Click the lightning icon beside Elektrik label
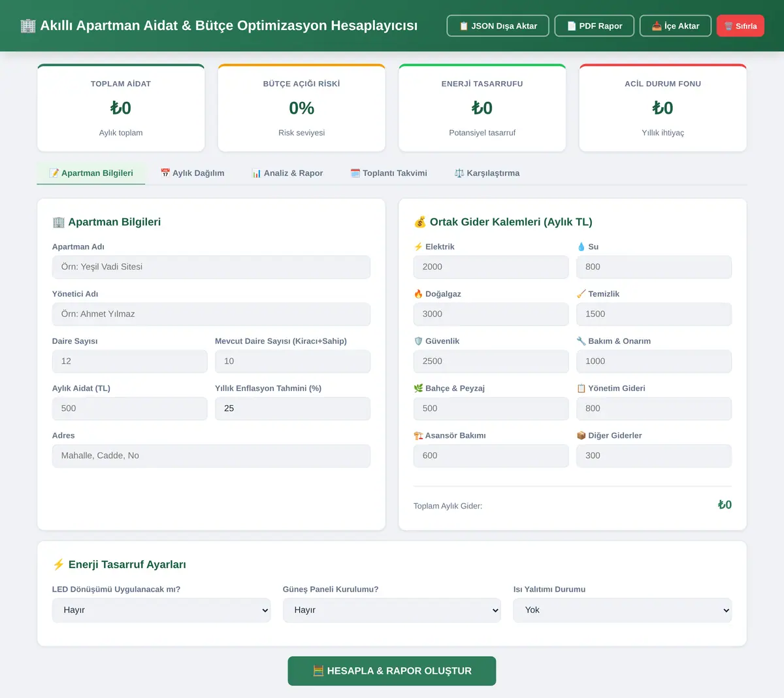The width and height of the screenshot is (784, 698). click(x=418, y=246)
